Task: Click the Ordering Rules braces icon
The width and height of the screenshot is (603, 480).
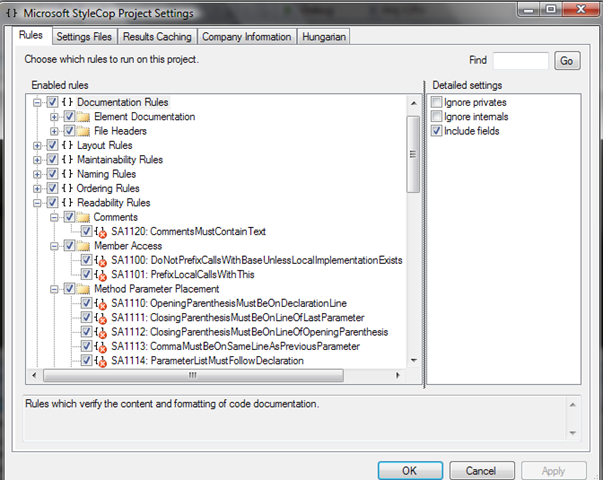Action: 67,188
